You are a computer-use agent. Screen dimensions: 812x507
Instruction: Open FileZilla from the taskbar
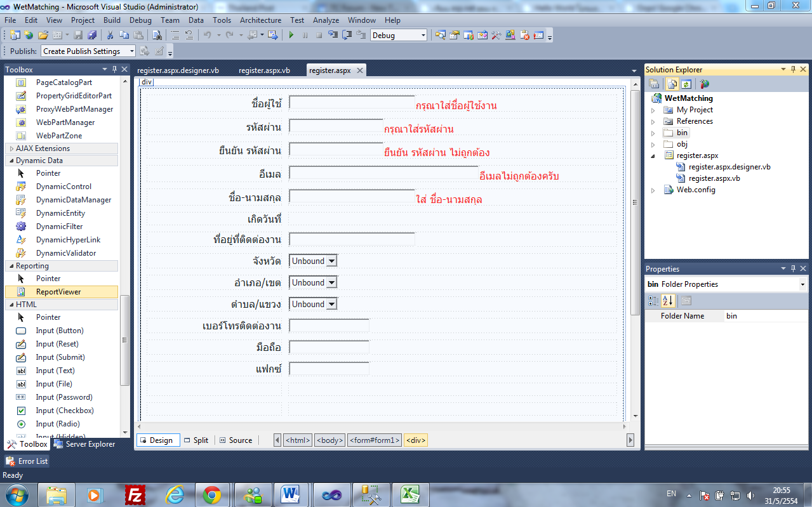point(135,494)
